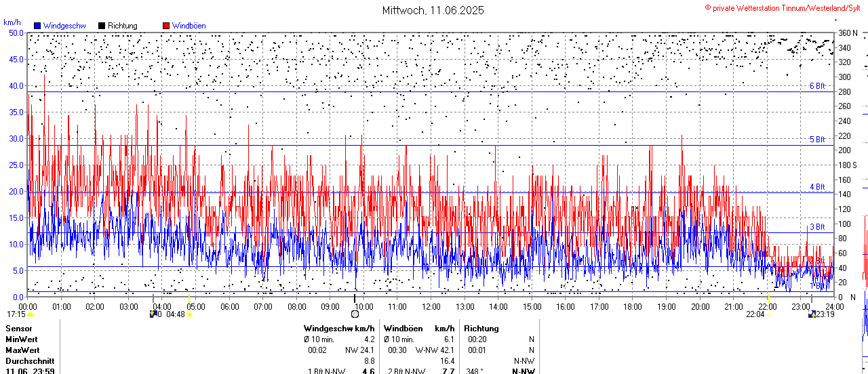Click the 'Windgeschw km/h' table column header
Screen dimensions: 868x374
[339, 329]
